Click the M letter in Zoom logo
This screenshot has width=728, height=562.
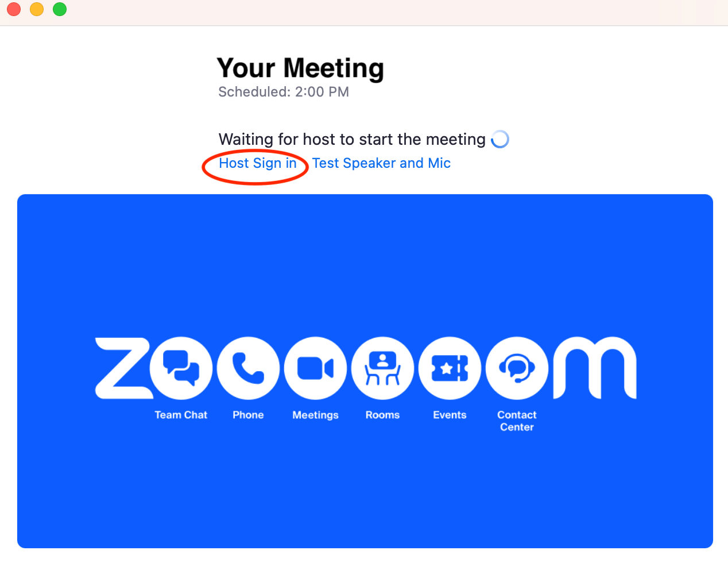pyautogui.click(x=595, y=368)
